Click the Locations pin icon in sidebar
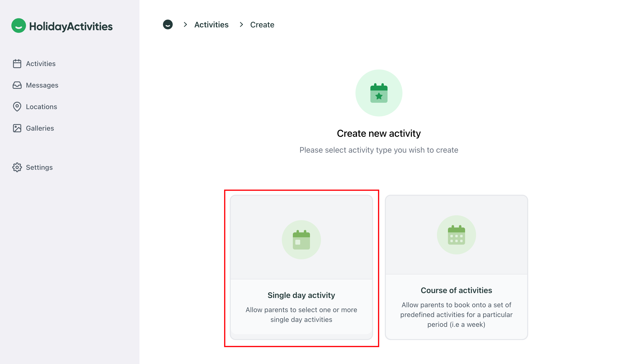The width and height of the screenshot is (617, 364). pos(17,107)
